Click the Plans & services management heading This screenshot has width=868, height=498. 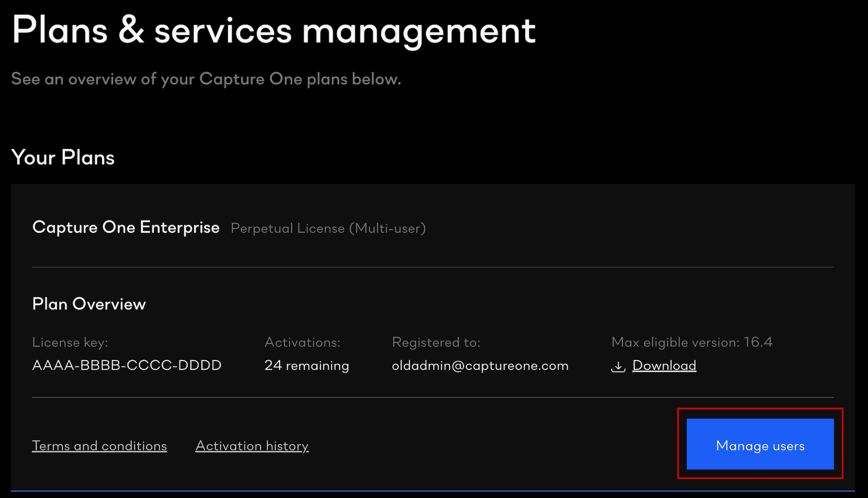click(274, 30)
